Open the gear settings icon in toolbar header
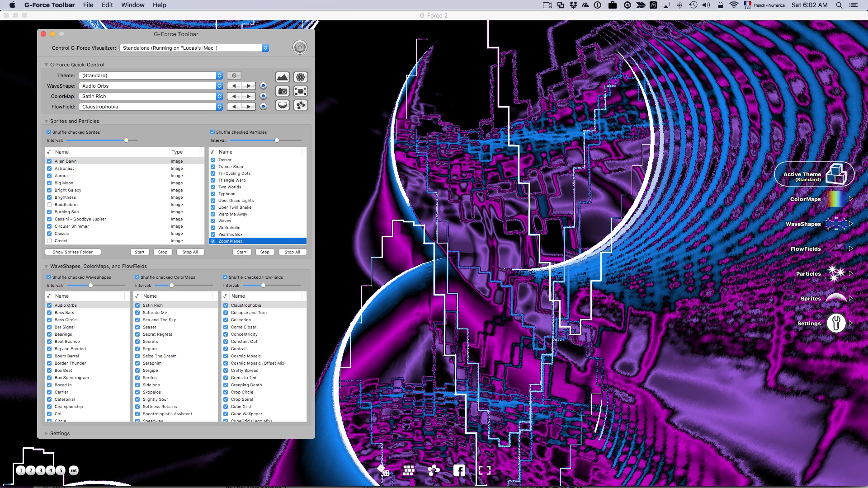 (300, 47)
